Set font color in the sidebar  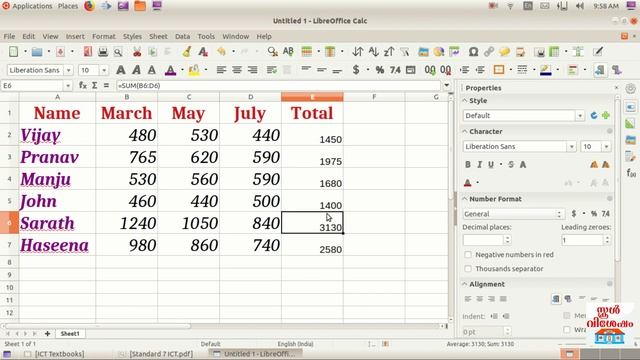pyautogui.click(x=468, y=182)
